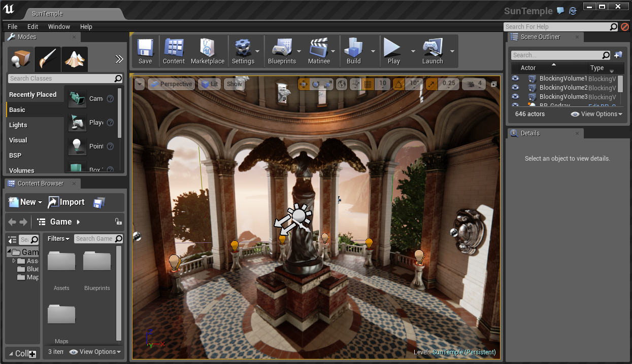The width and height of the screenshot is (632, 364).
Task: Click the Matinee clapperboard icon
Action: [319, 51]
